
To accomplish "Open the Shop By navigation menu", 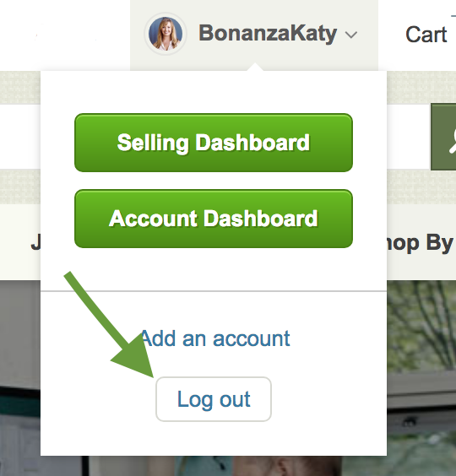I will (x=421, y=243).
